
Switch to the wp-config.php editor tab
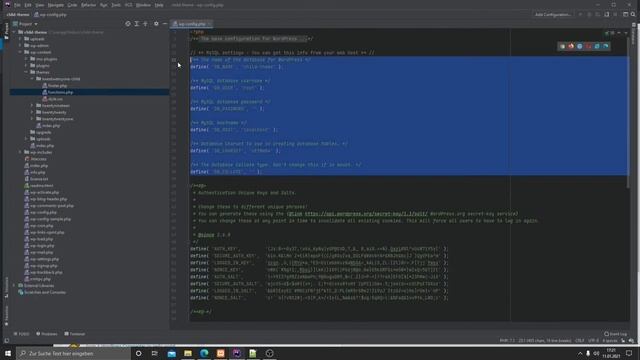point(192,24)
